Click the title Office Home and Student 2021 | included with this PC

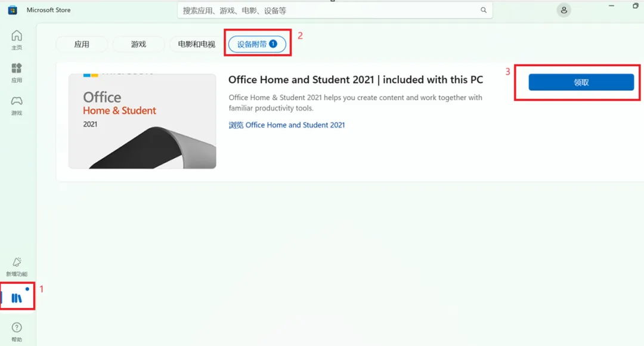355,80
